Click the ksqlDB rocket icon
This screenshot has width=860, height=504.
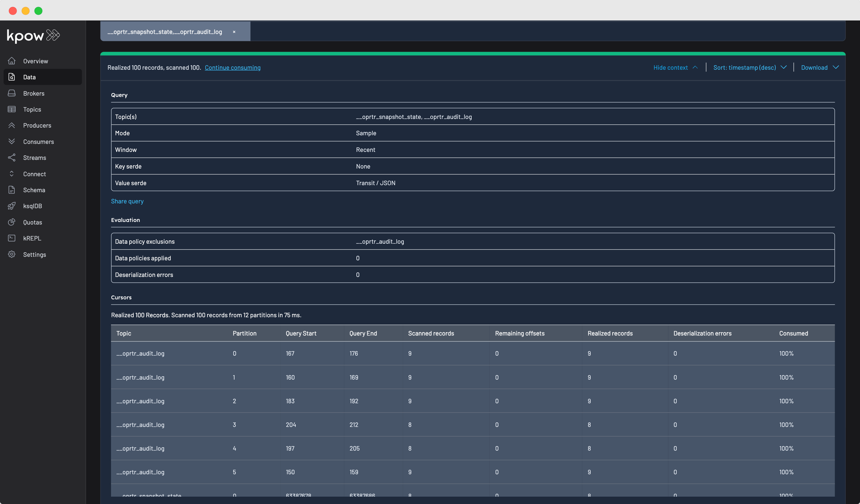(x=12, y=206)
